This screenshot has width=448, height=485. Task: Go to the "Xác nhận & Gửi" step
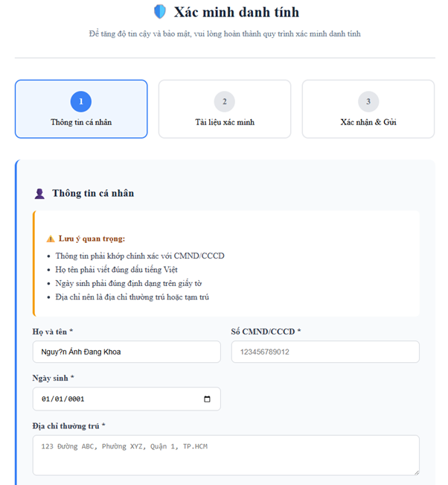pos(368,122)
